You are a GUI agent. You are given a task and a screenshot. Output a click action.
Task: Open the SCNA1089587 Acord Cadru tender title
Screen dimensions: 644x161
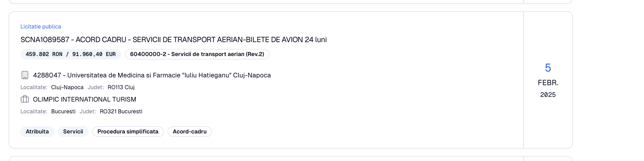point(174,40)
